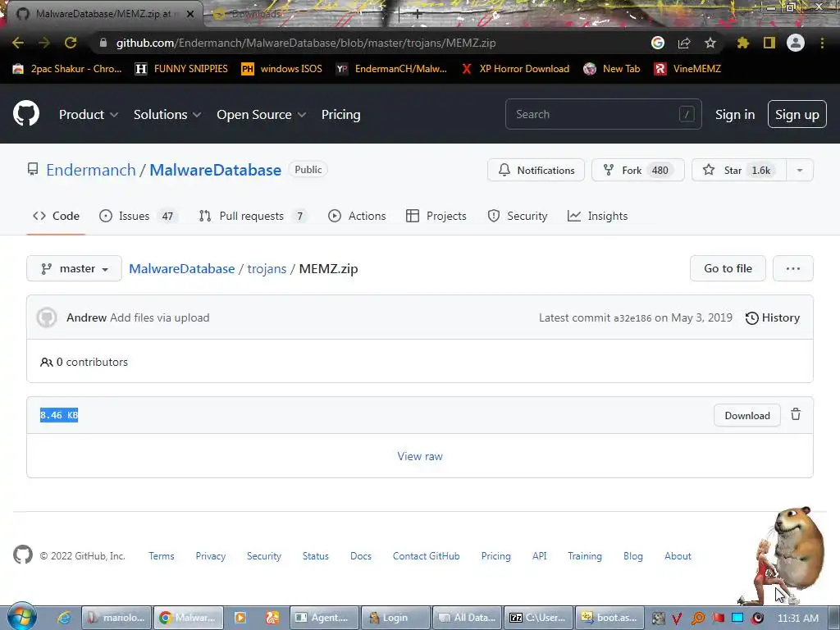Click the Go to file button
Image resolution: width=840 pixels, height=630 pixels.
728,268
